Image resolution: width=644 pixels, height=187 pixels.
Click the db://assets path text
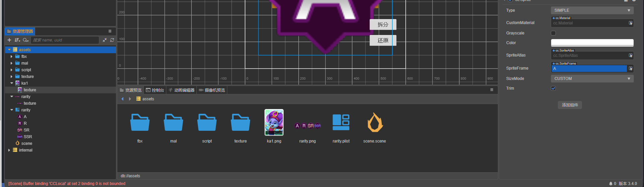tap(130, 176)
